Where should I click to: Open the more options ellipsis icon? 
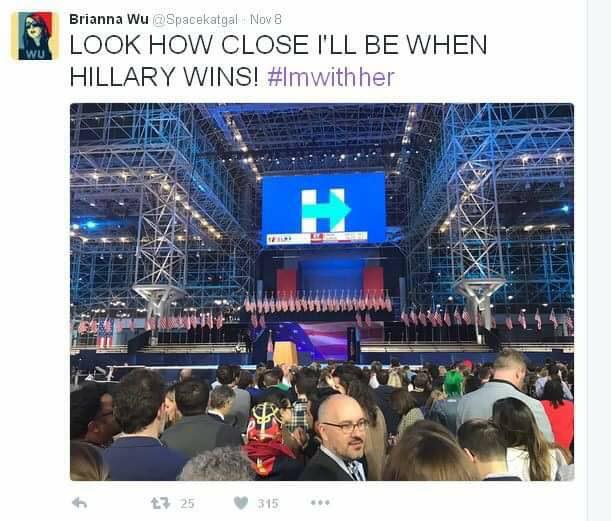coord(320,503)
